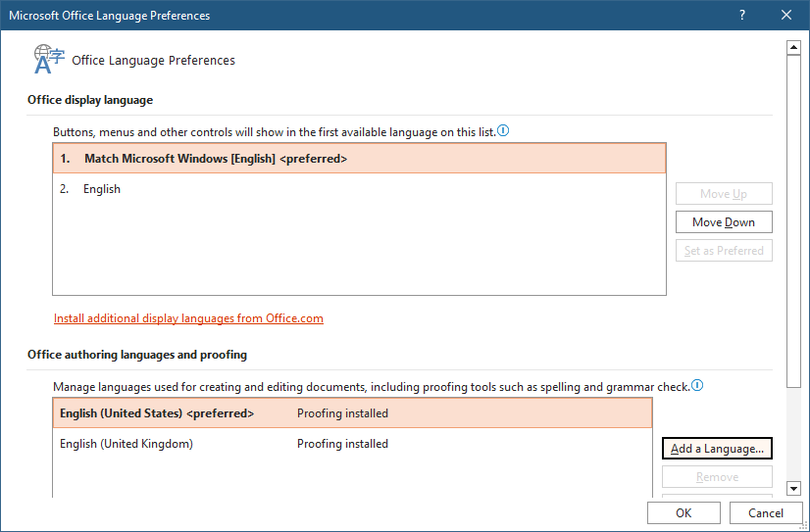The image size is (810, 532).
Task: Close the Language Preferences dialog
Action: tap(786, 15)
